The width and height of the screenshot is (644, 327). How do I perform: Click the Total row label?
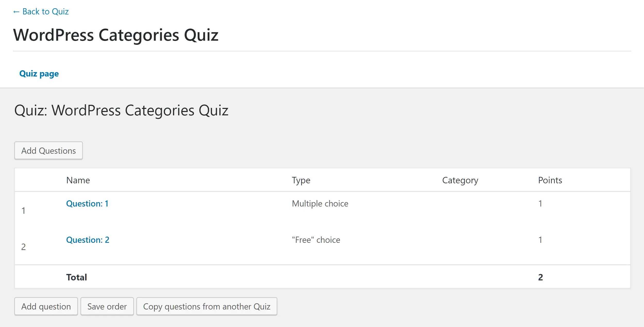pos(77,277)
